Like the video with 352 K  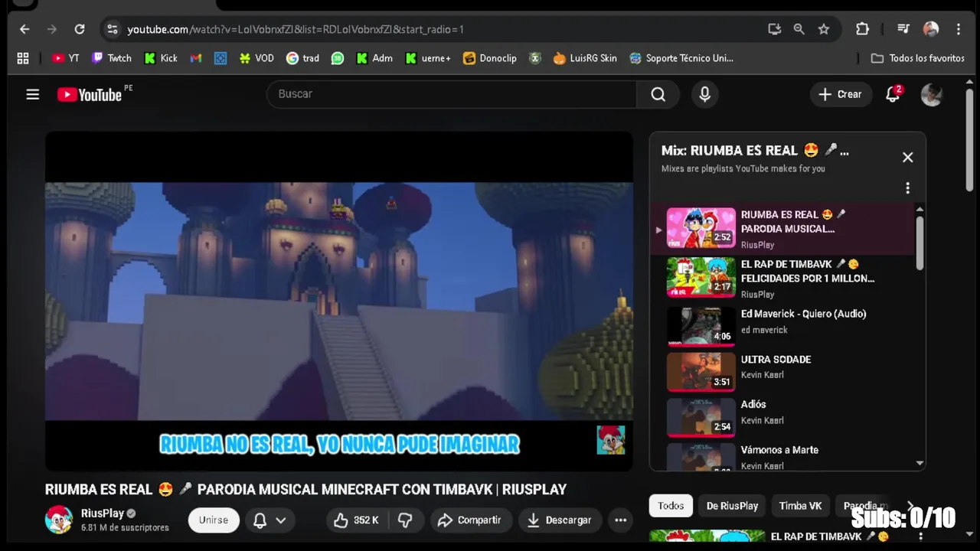click(357, 520)
